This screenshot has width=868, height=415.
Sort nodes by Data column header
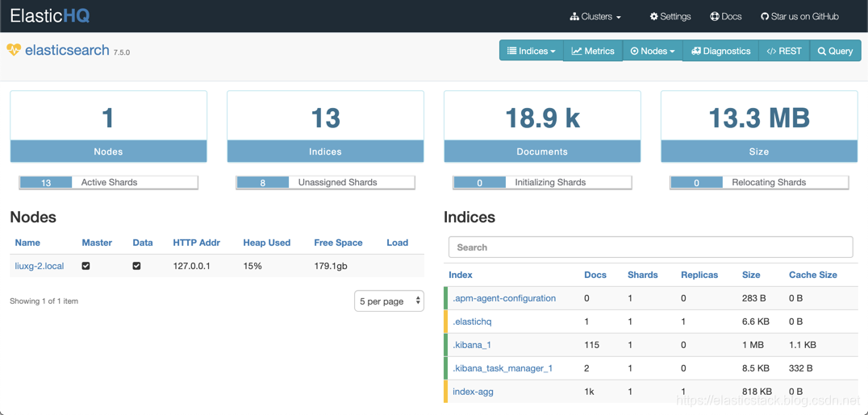tap(143, 243)
